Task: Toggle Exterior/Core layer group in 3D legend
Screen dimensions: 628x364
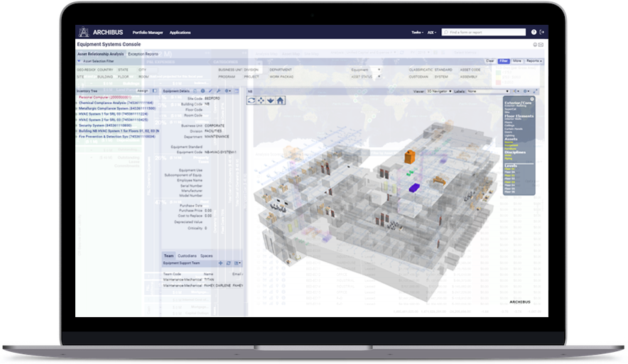Action: click(518, 103)
